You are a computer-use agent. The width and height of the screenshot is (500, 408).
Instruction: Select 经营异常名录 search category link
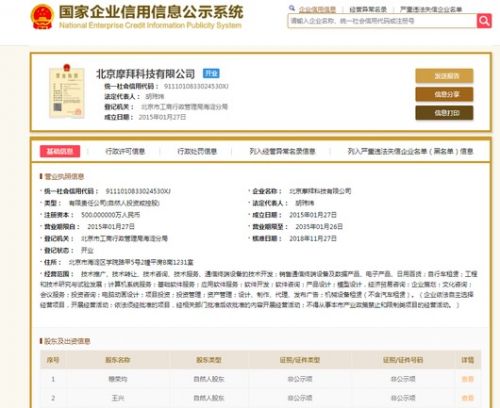click(x=368, y=9)
